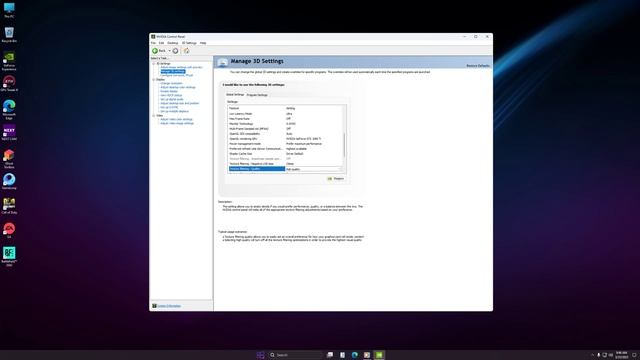Open Set up digital audio

pyautogui.click(x=172, y=99)
